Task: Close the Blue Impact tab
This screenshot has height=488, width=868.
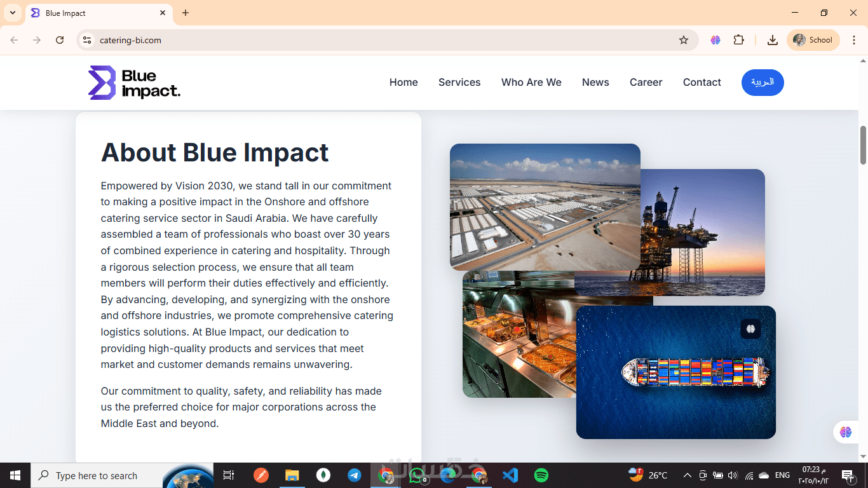Action: coord(163,13)
